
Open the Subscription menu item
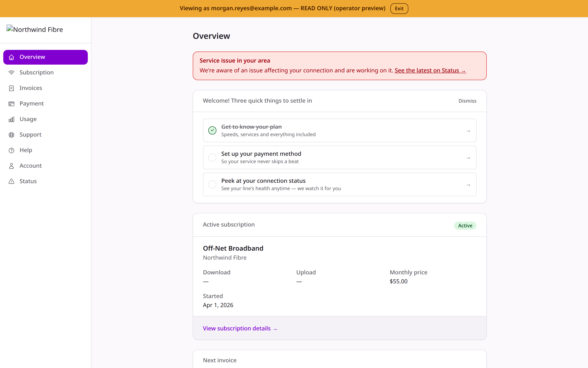pos(46,73)
